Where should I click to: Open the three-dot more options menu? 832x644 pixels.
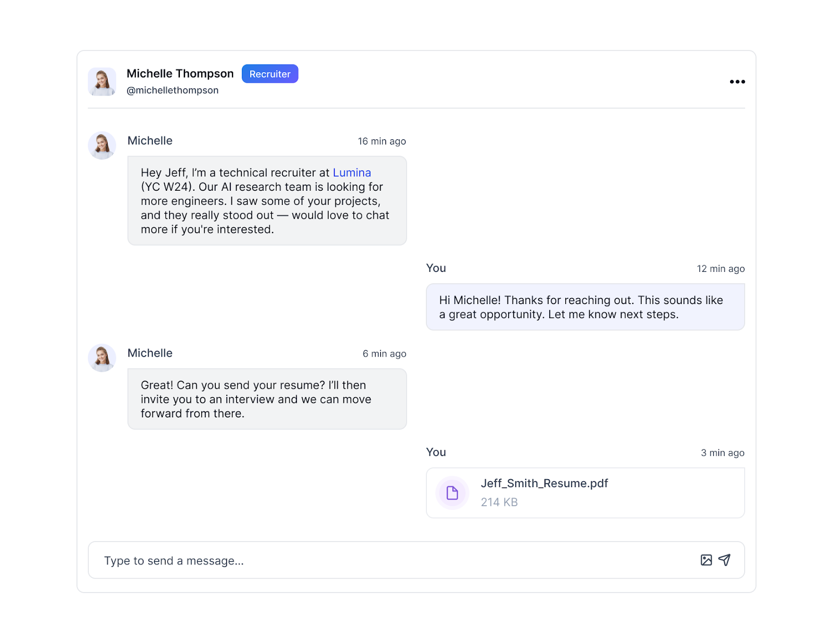click(x=737, y=82)
